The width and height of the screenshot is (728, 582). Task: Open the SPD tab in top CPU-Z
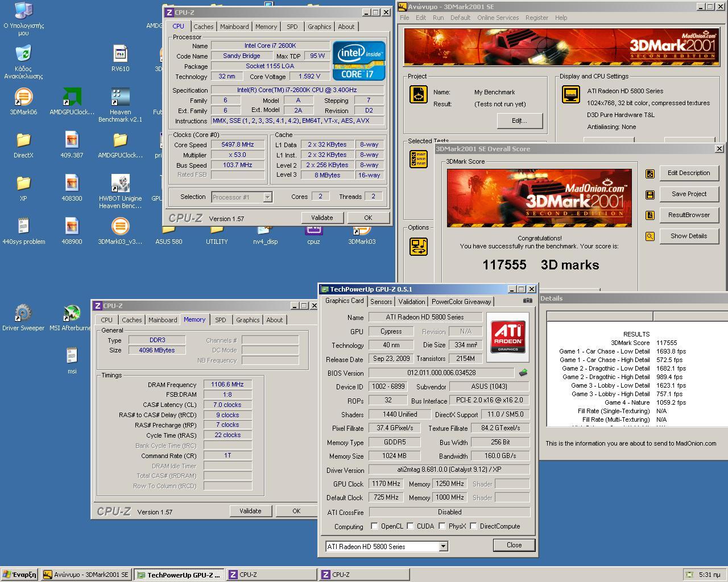tap(292, 27)
